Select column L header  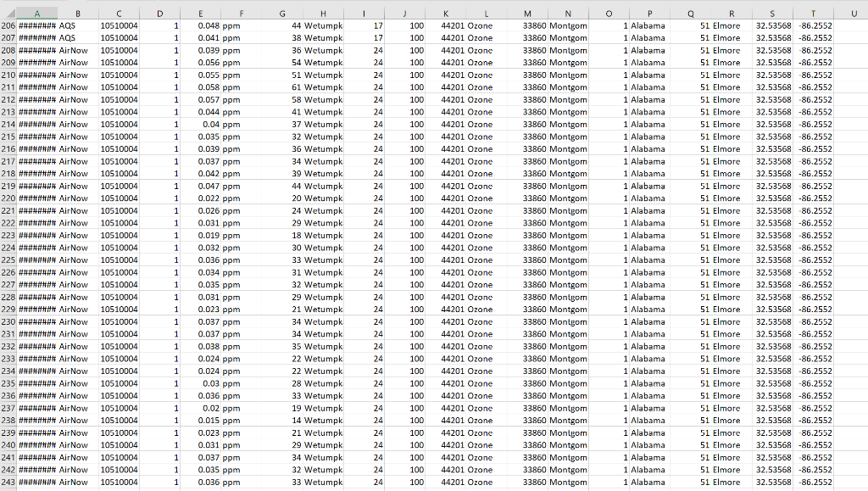pos(487,14)
